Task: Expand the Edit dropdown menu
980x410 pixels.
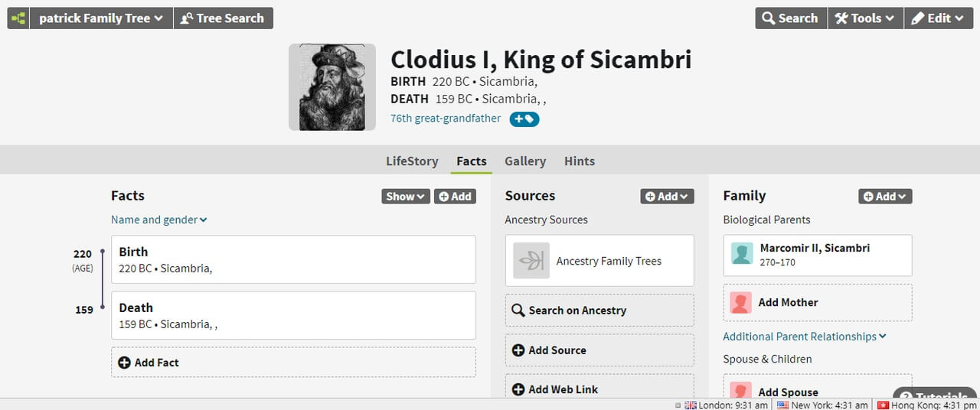Action: pyautogui.click(x=938, y=18)
